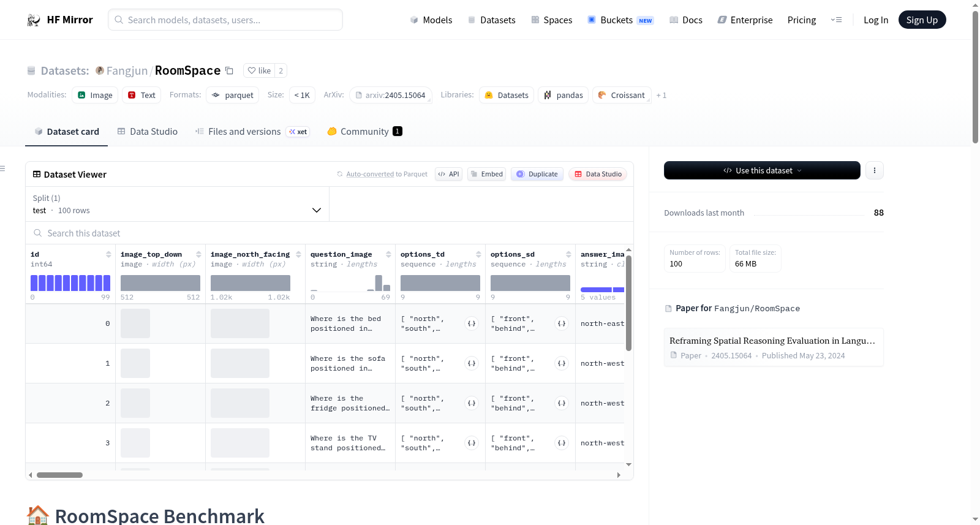Viewport: 980px width, 525px height.
Task: Show the +1 more libraries
Action: [x=661, y=95]
